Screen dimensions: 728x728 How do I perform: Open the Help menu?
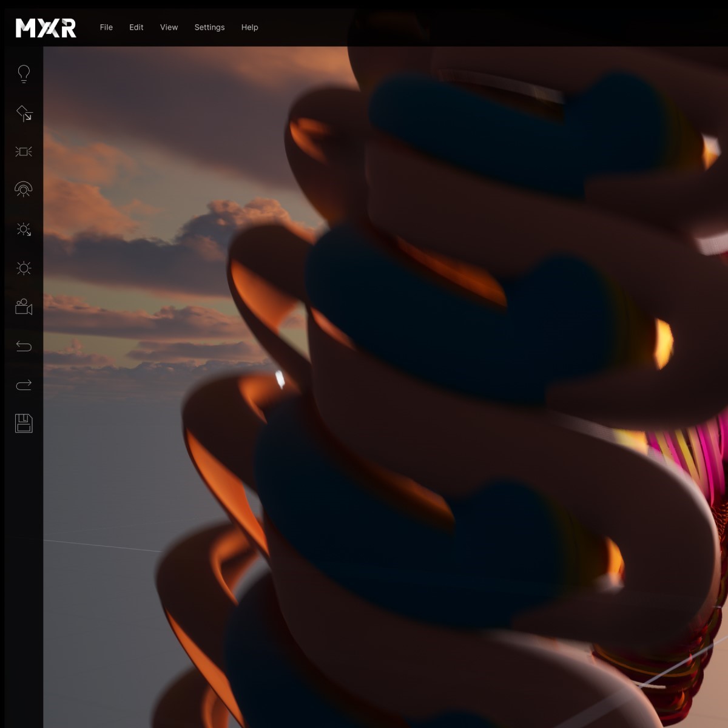pyautogui.click(x=249, y=27)
